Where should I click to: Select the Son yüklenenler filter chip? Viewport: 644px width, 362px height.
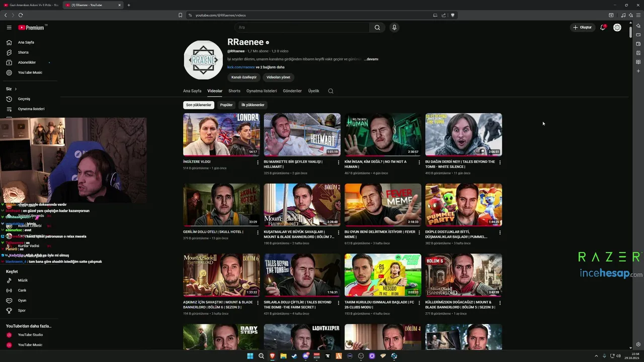tap(199, 105)
